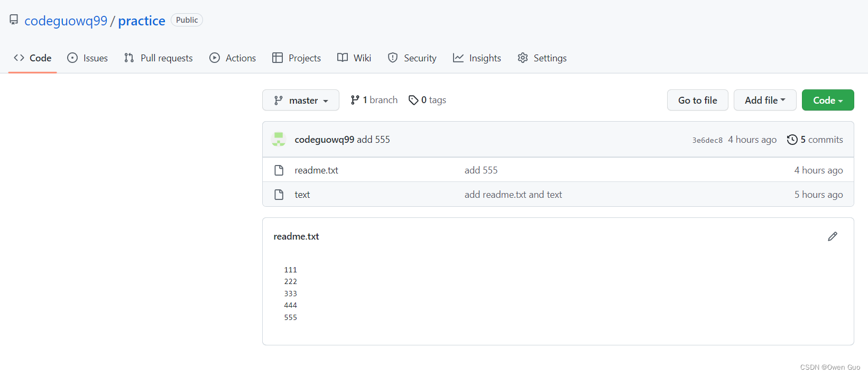
Task: Click the Go to file button
Action: [698, 100]
